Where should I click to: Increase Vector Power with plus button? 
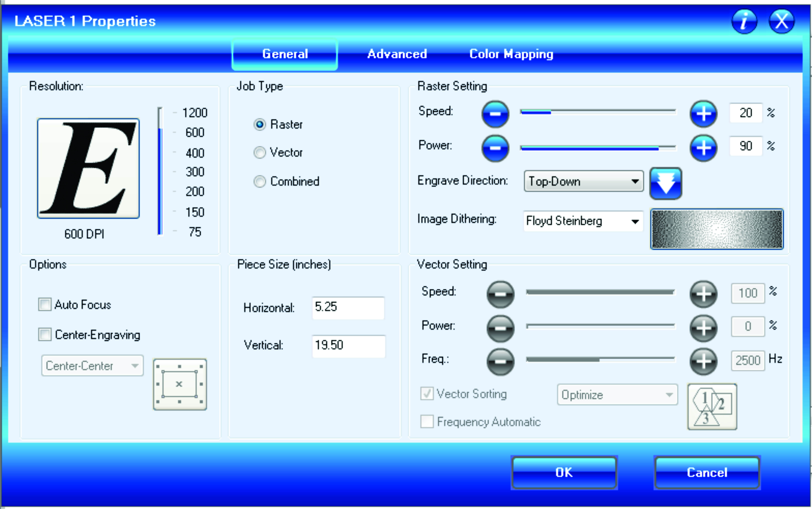tap(703, 328)
